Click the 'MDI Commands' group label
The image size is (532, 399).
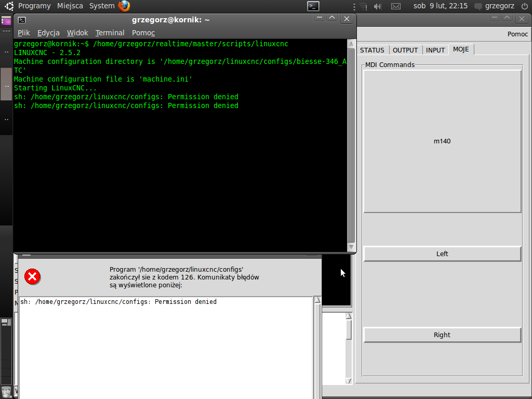pos(390,65)
